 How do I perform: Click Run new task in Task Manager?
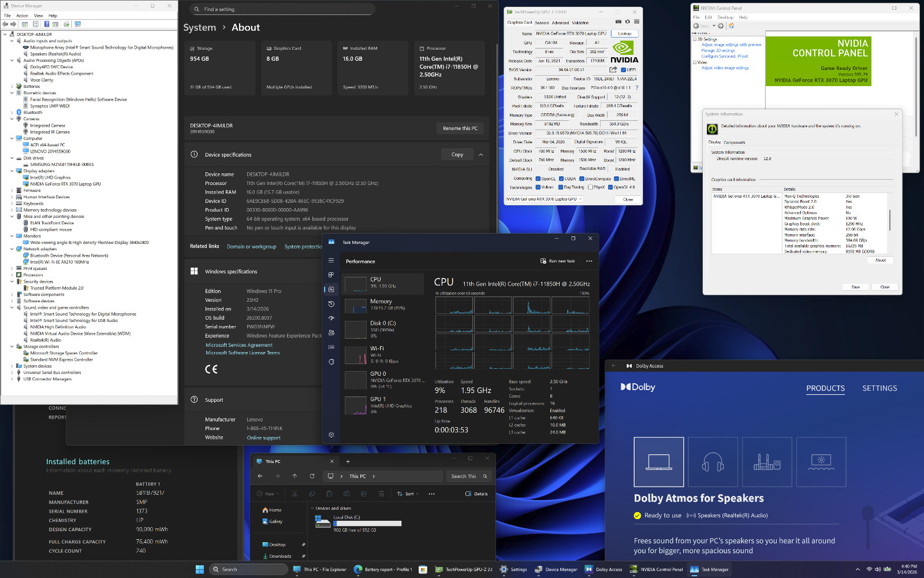tap(557, 261)
